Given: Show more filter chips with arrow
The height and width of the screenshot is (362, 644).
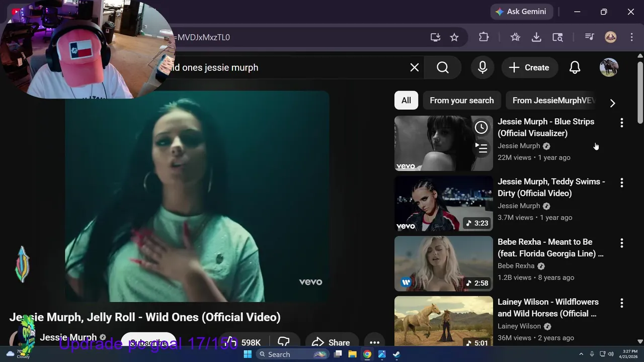Looking at the screenshot, I should (x=612, y=103).
